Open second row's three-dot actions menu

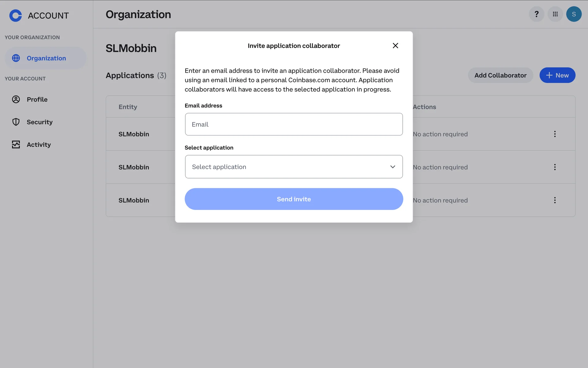tap(555, 167)
